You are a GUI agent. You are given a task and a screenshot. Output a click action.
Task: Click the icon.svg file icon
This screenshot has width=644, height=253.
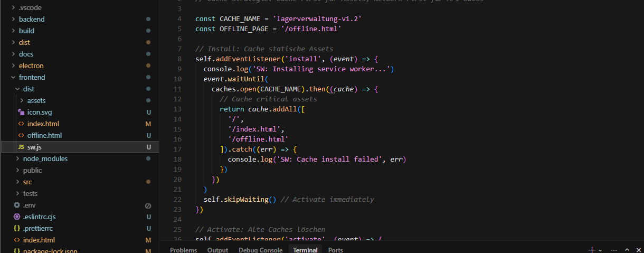pyautogui.click(x=21, y=112)
